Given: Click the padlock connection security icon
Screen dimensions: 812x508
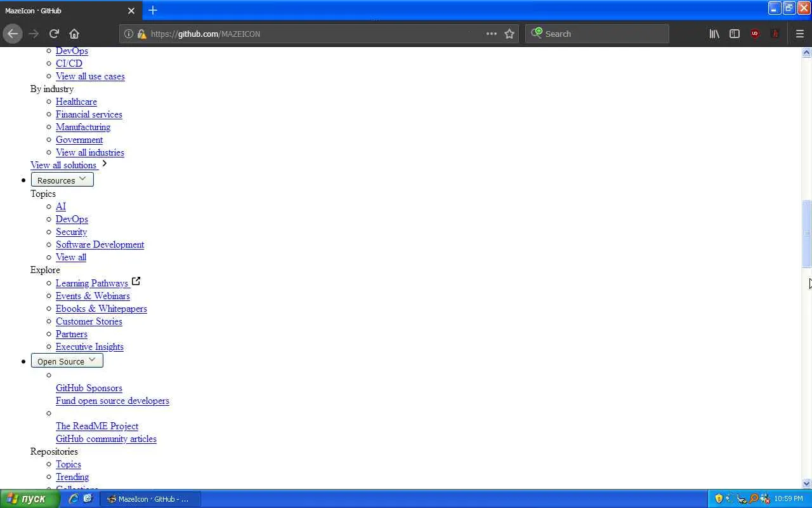Looking at the screenshot, I should 141,34.
